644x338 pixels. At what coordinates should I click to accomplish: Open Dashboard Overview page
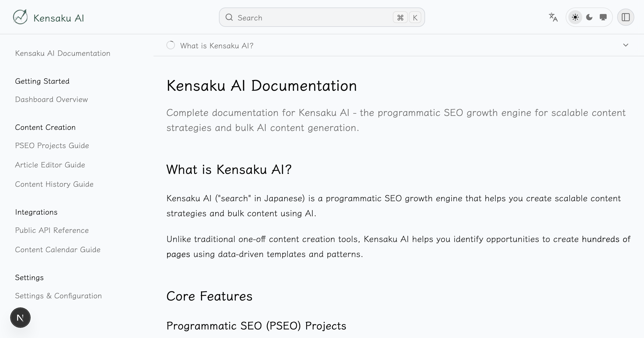[x=51, y=99]
